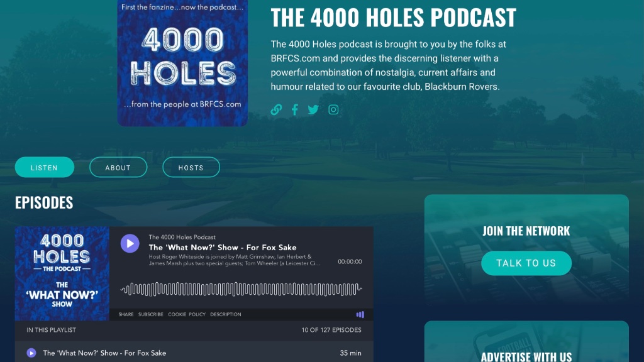The height and width of the screenshot is (362, 644).
Task: Click the 'What Now?' Show episode thumbnail
Action: (62, 273)
